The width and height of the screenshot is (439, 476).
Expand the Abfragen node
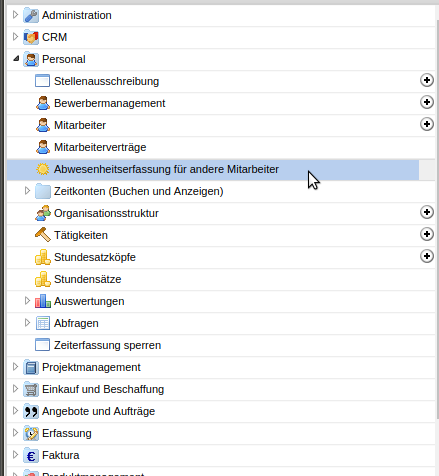[x=27, y=323]
